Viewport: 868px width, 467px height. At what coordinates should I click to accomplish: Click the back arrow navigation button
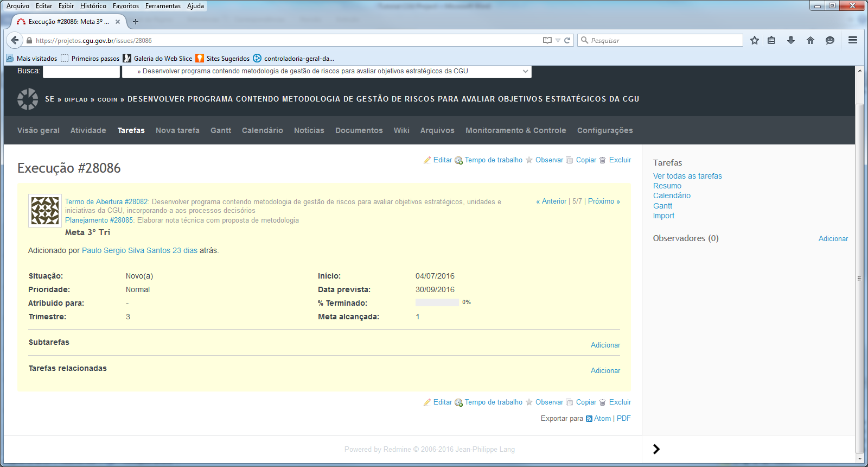[x=15, y=40]
